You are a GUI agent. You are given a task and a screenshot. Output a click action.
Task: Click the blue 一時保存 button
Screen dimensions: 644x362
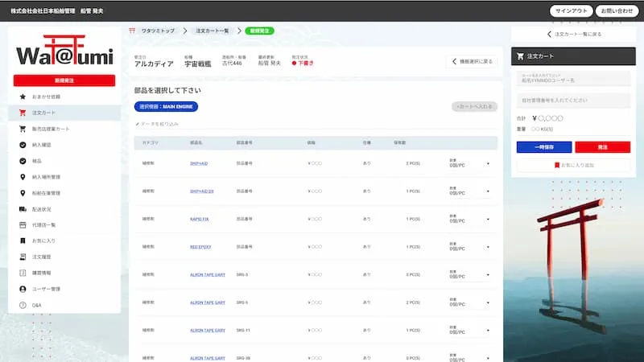tap(544, 147)
